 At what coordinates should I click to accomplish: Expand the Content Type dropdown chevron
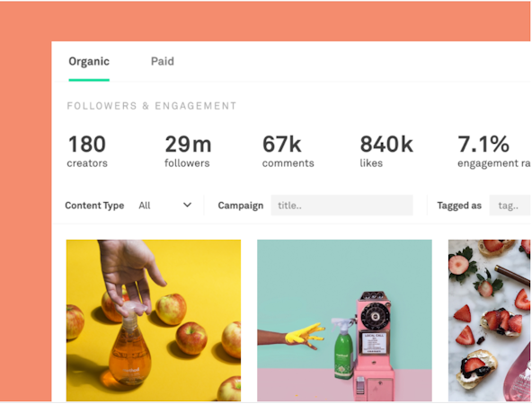pos(187,205)
